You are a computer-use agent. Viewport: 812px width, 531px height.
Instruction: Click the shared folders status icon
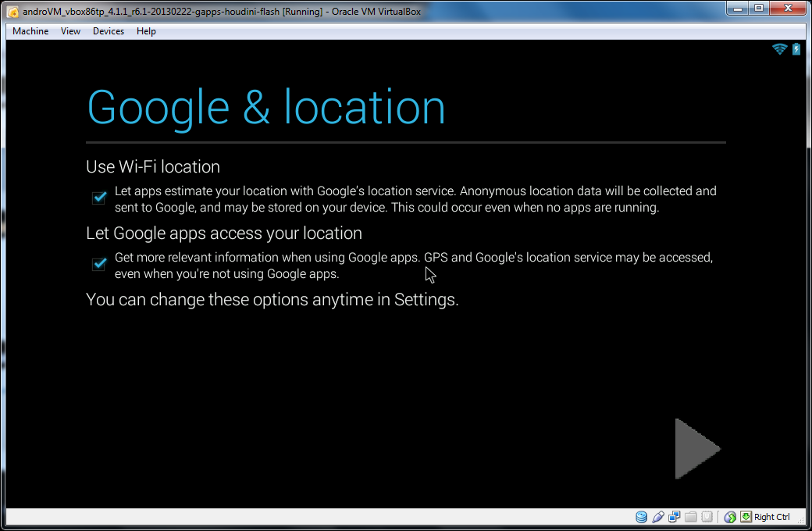(691, 516)
